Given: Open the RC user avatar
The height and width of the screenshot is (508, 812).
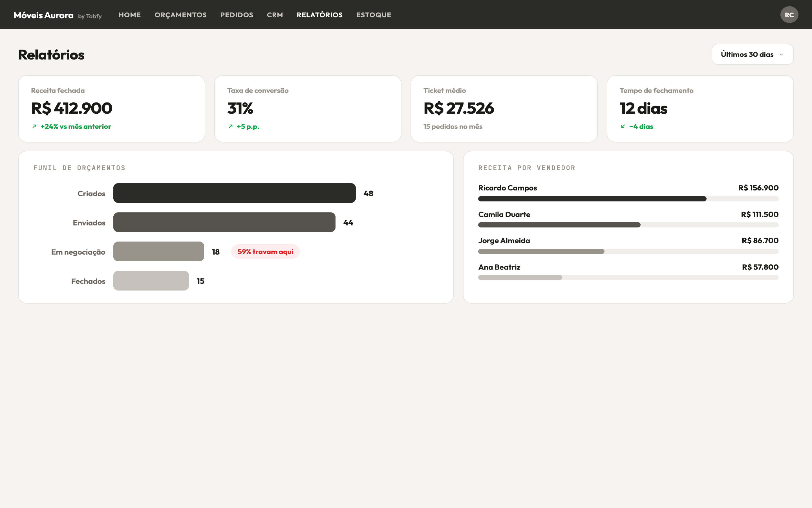Looking at the screenshot, I should 789,15.
